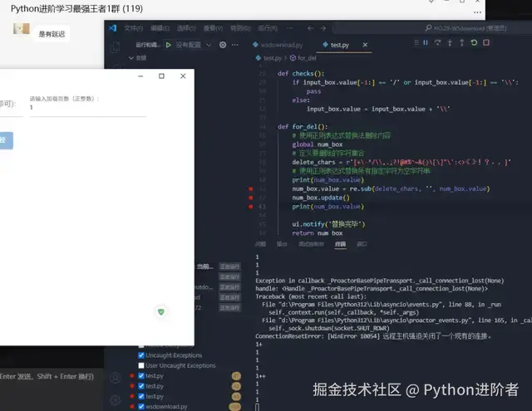Open the Accounts icon in activity bar
The height and width of the screenshot is (411, 532).
point(116,378)
